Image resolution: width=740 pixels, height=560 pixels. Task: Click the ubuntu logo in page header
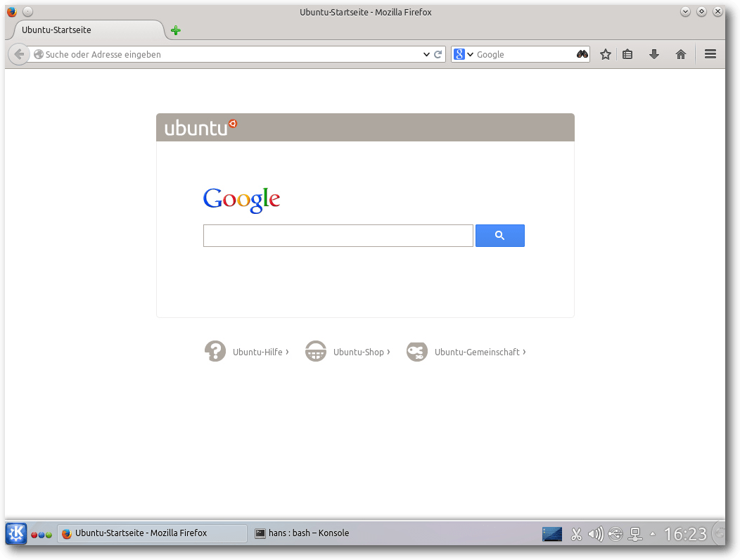click(x=200, y=127)
